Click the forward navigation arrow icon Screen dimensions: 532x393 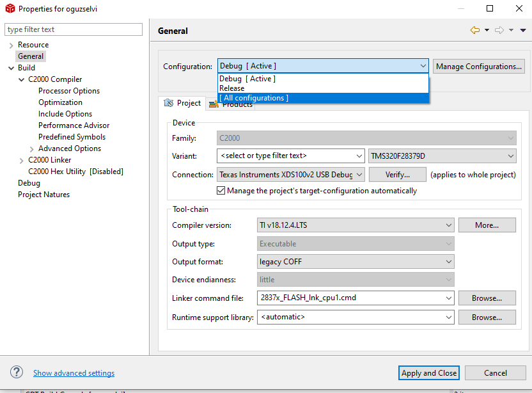coord(499,30)
